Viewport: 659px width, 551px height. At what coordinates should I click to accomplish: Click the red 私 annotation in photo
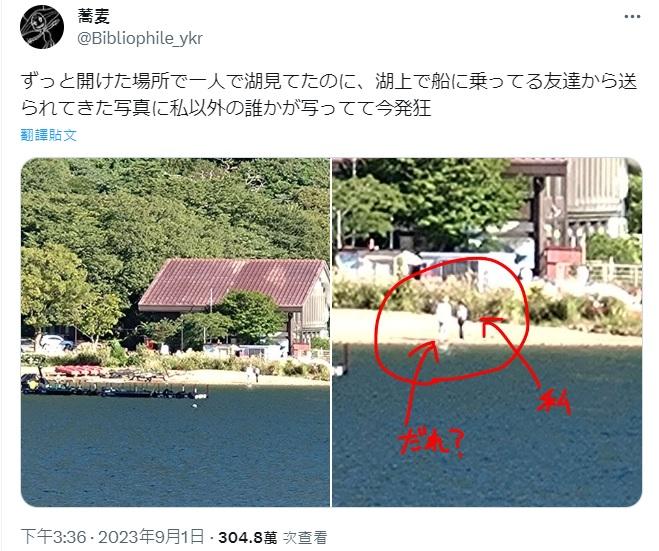pyautogui.click(x=554, y=401)
